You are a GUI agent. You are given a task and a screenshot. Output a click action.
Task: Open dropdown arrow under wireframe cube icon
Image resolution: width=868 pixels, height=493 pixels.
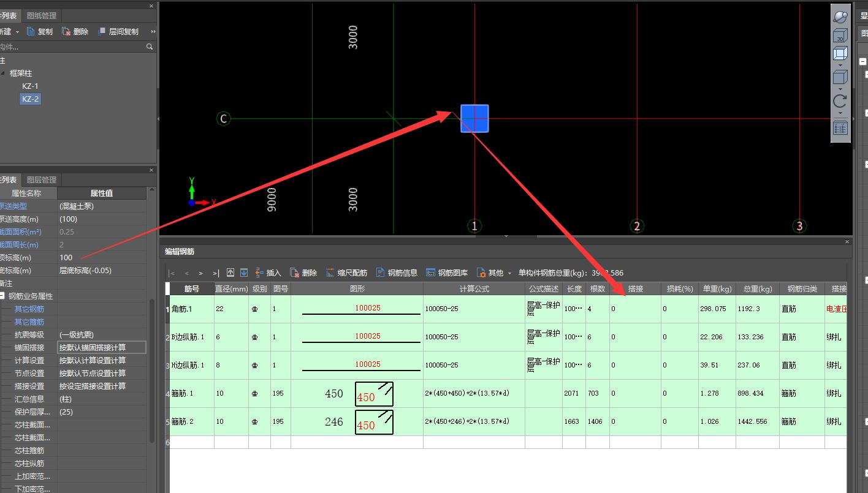[840, 65]
